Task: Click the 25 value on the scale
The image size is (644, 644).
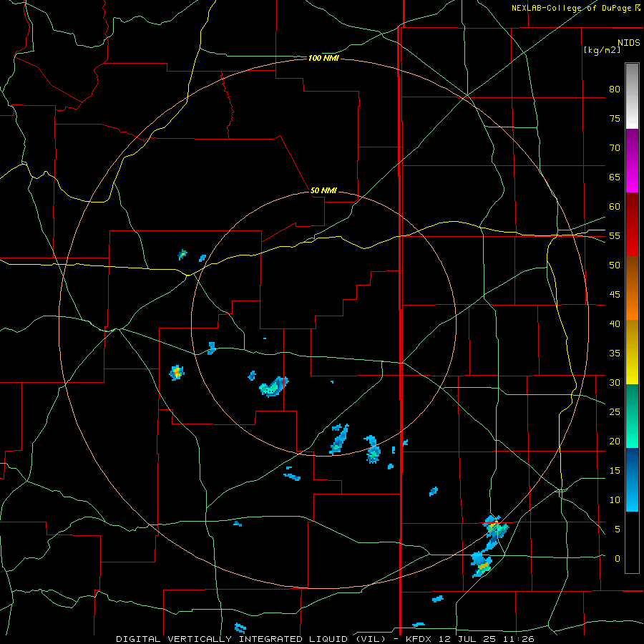Action: point(615,411)
